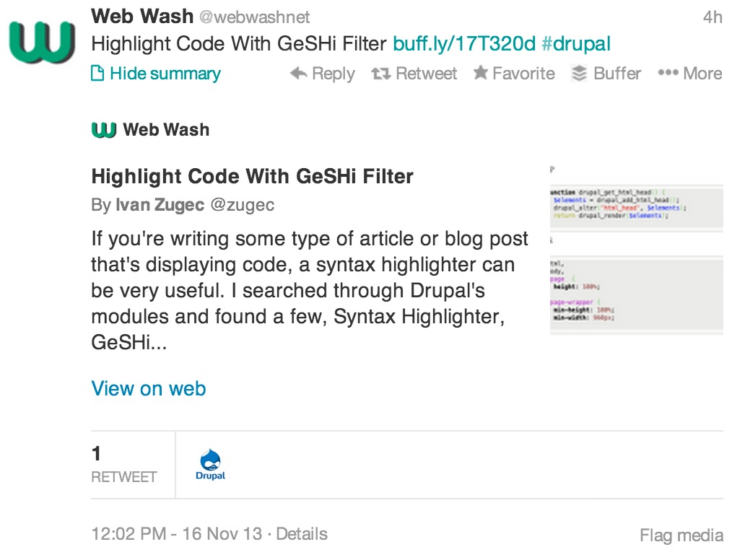This screenshot has height=560, width=732.
Task: Open the #drupal hashtag
Action: (x=578, y=43)
